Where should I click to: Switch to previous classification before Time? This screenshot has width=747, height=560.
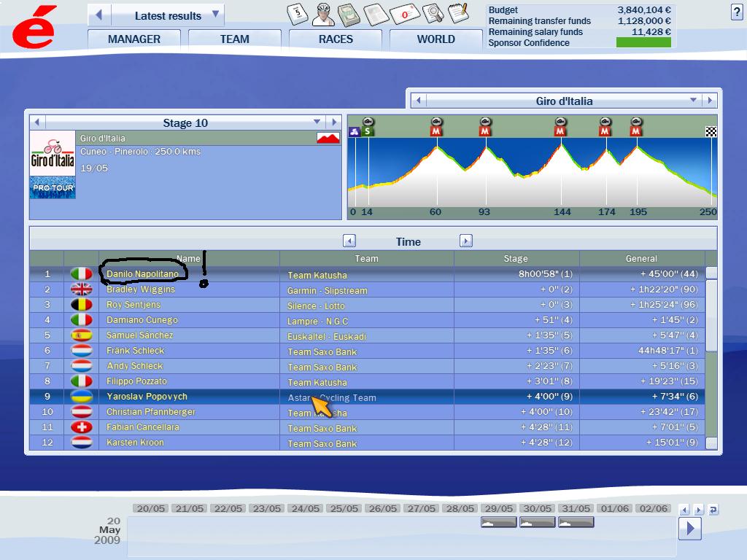pos(349,241)
